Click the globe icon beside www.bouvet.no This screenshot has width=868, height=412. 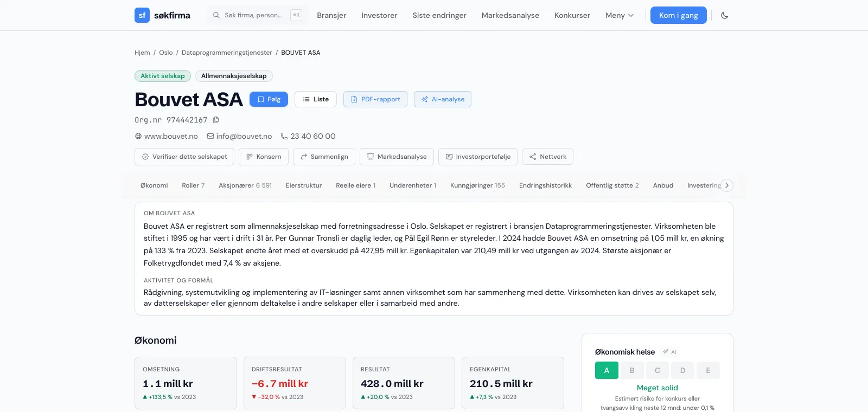[138, 136]
